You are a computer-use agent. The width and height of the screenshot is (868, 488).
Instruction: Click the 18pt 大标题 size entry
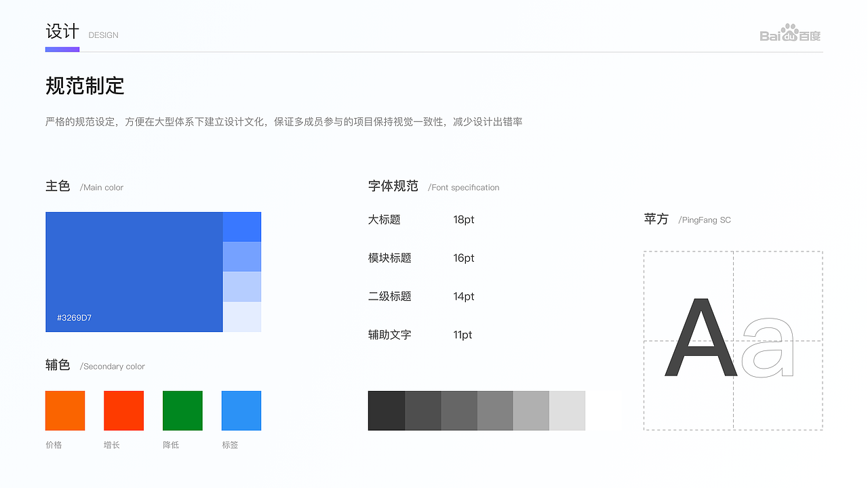[x=420, y=220]
